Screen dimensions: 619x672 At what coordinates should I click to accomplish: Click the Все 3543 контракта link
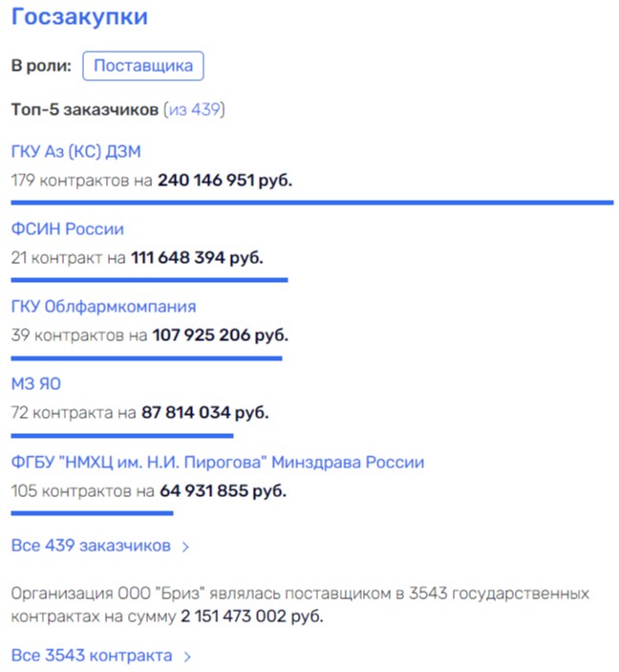click(92, 656)
